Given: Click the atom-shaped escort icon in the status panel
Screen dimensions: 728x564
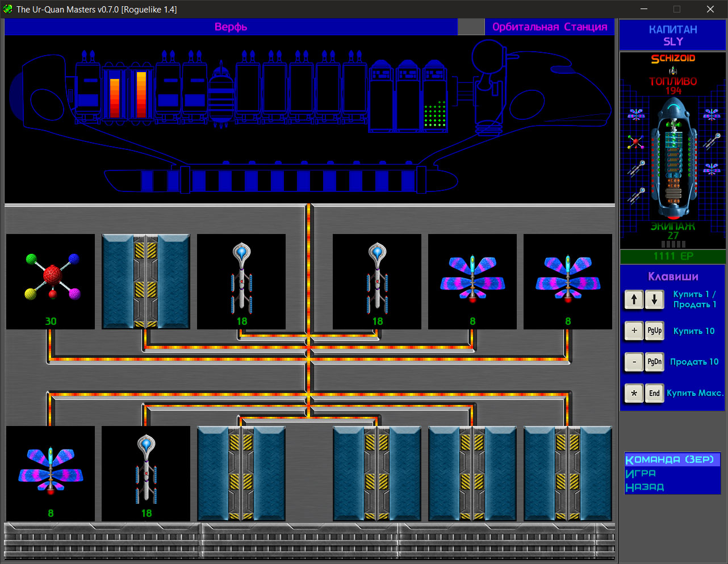Looking at the screenshot, I should [x=635, y=142].
